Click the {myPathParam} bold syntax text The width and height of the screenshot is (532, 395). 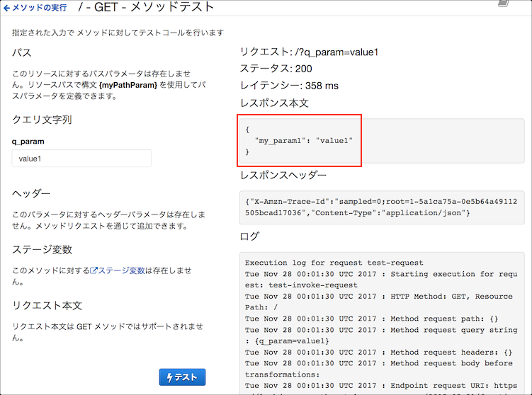pyautogui.click(x=129, y=84)
